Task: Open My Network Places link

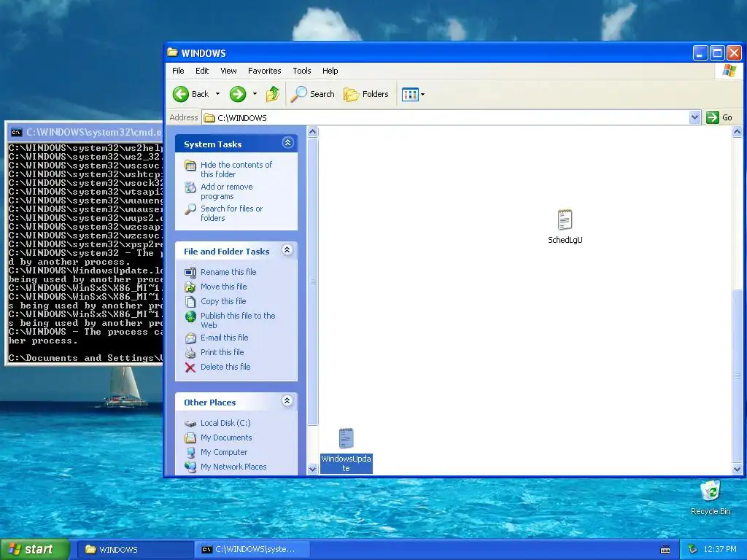Action: 233,467
